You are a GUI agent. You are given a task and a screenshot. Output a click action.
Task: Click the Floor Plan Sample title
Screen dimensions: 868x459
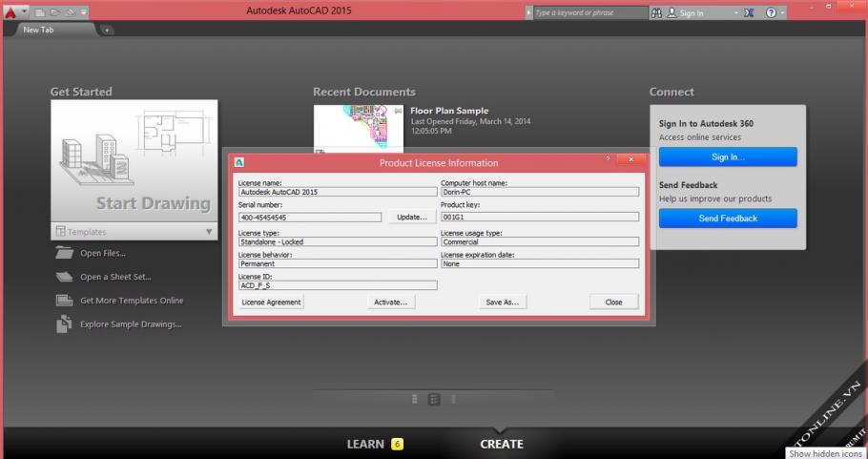449,111
